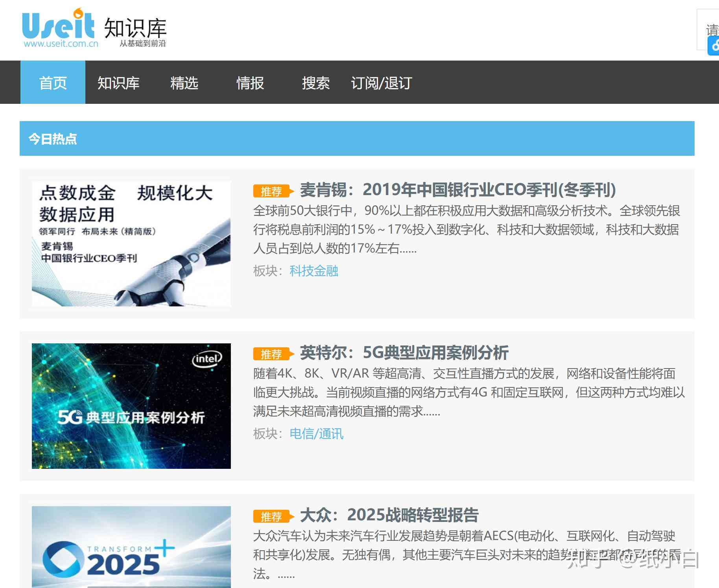
Task: Click the 科技金融 category link
Action: pyautogui.click(x=313, y=271)
